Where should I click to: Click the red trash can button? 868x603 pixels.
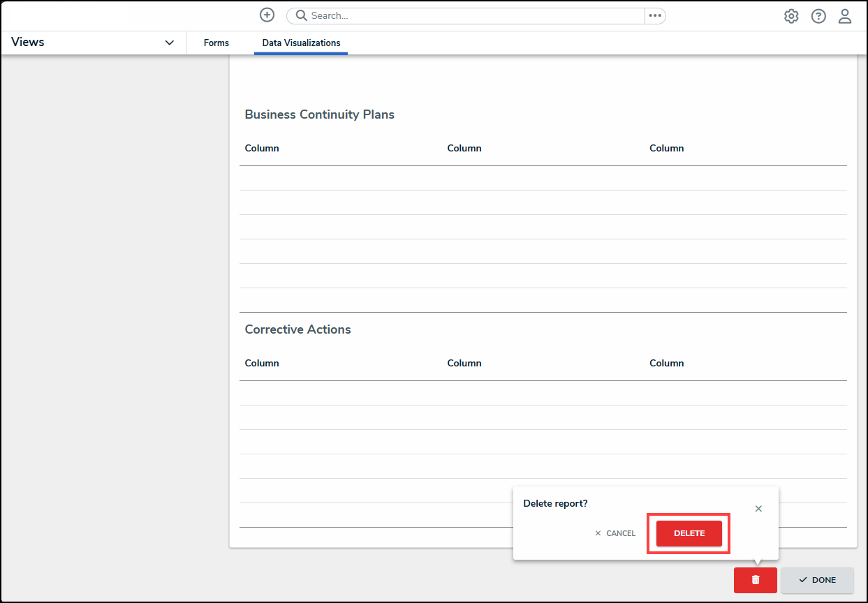pos(755,580)
